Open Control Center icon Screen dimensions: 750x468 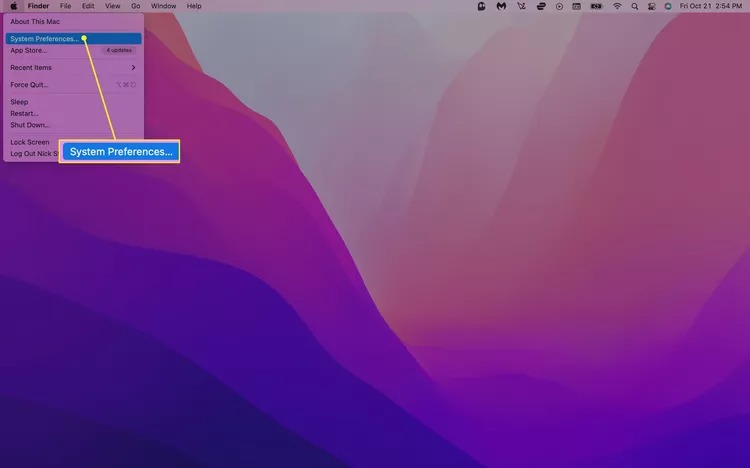pyautogui.click(x=651, y=6)
